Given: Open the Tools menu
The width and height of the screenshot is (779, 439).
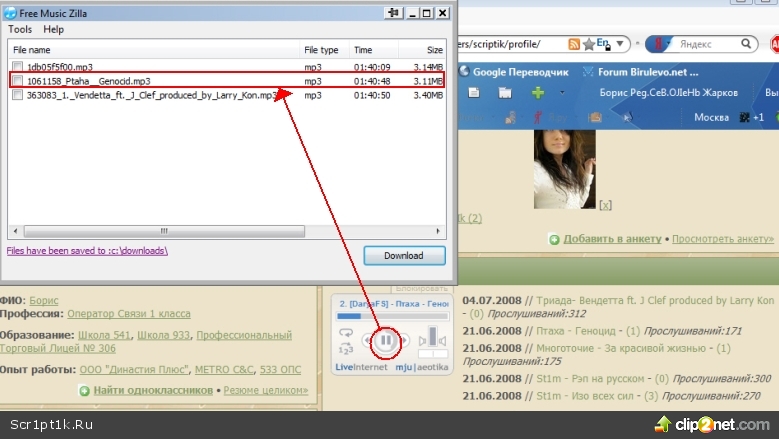Looking at the screenshot, I should (20, 29).
